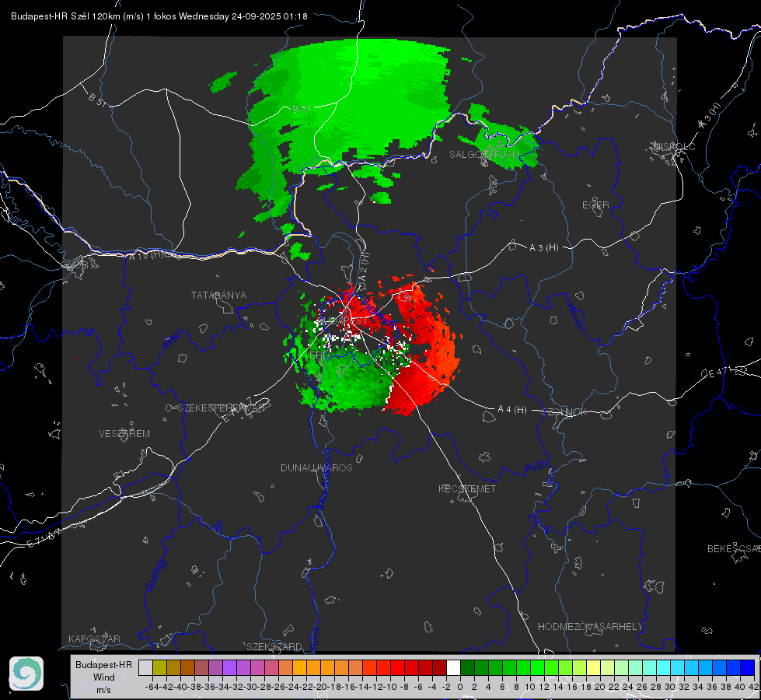Click the A 3 (H) road label near Miskolc
Image resolution: width=761 pixels, height=700 pixels.
click(710, 116)
